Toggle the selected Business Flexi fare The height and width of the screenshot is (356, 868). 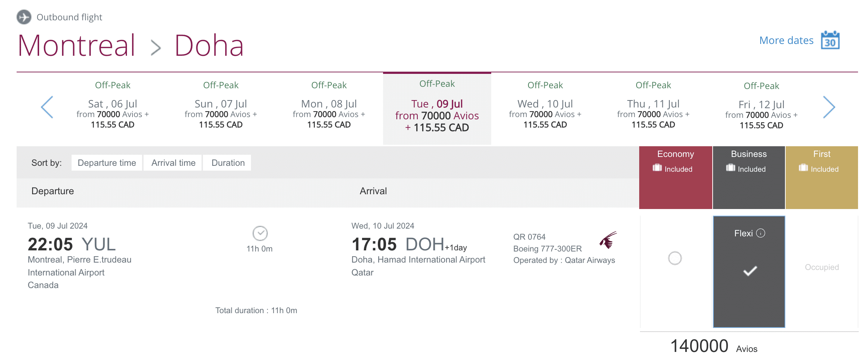pos(749,271)
